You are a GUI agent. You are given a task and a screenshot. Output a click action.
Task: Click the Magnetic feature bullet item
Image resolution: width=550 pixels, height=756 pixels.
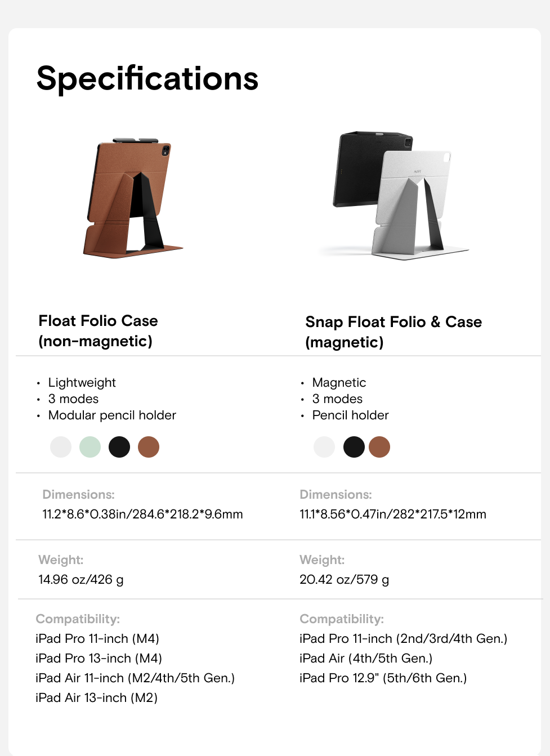[x=339, y=383]
